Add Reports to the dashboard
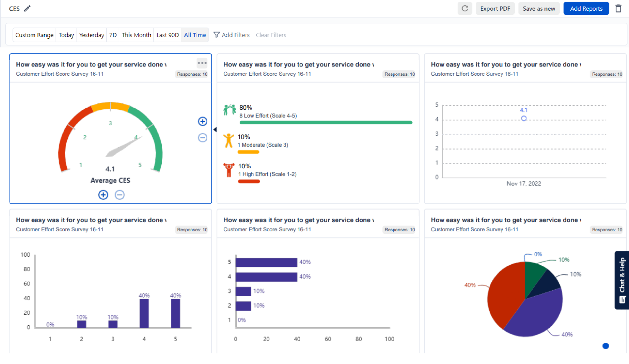629x364 pixels. pos(586,8)
